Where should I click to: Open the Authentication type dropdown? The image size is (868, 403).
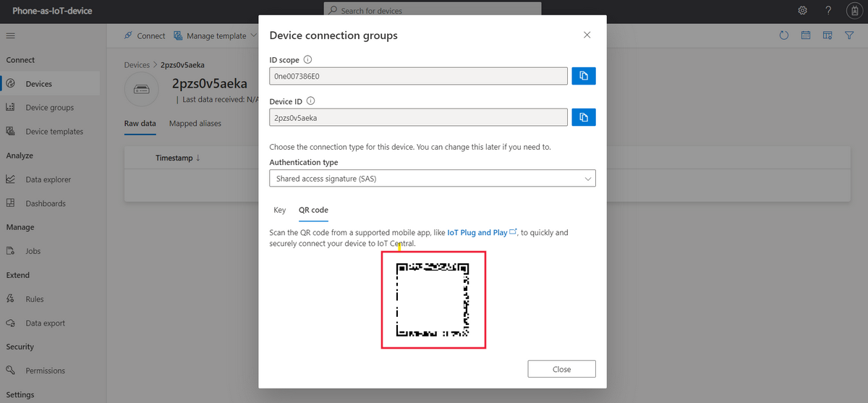(433, 178)
